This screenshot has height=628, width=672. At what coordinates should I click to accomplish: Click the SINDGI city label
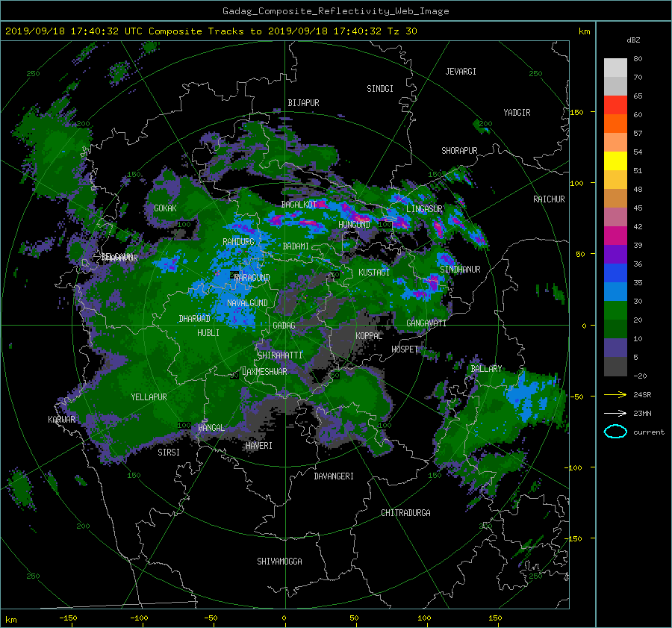pos(380,89)
